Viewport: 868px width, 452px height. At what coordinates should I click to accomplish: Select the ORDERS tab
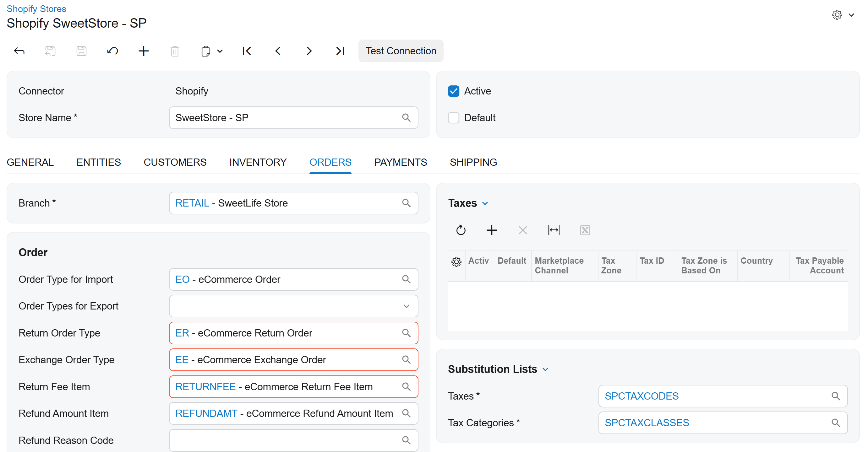tap(330, 162)
